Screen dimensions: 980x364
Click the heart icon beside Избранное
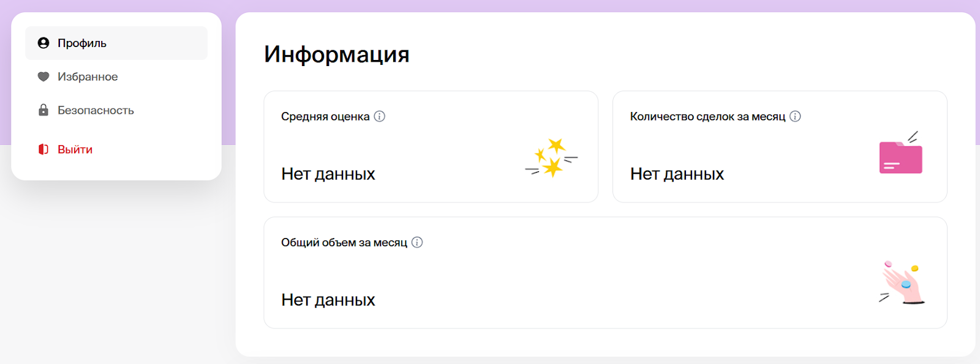tap(43, 76)
